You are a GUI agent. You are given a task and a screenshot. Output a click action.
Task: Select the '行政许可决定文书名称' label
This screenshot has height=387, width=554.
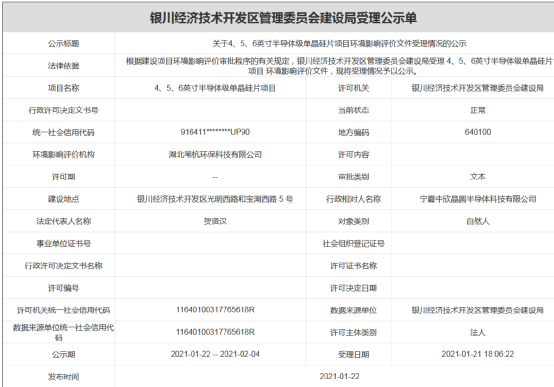(64, 266)
